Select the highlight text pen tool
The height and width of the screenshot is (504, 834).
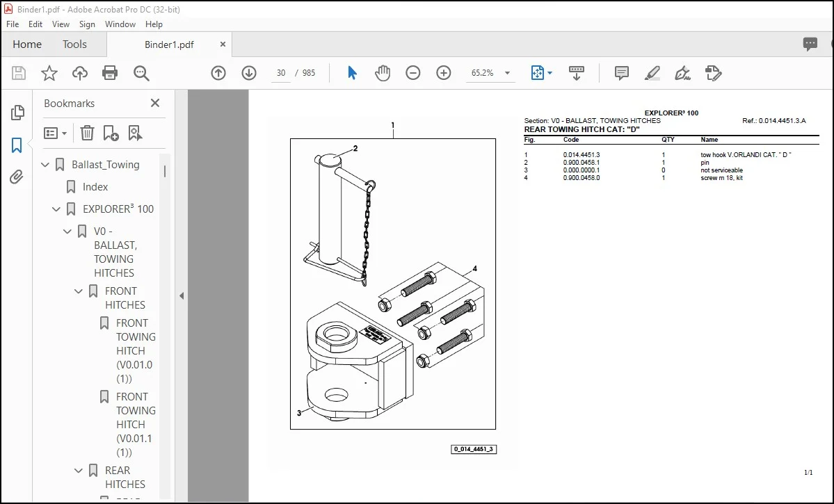point(652,73)
